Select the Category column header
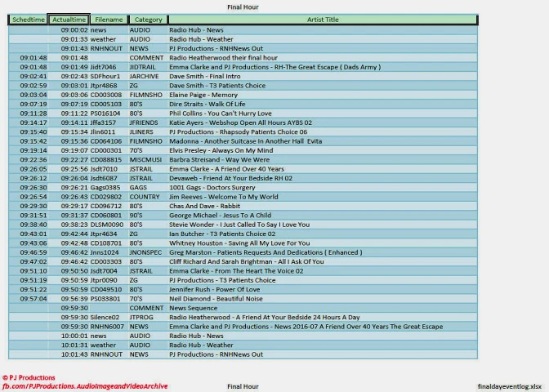 point(148,20)
